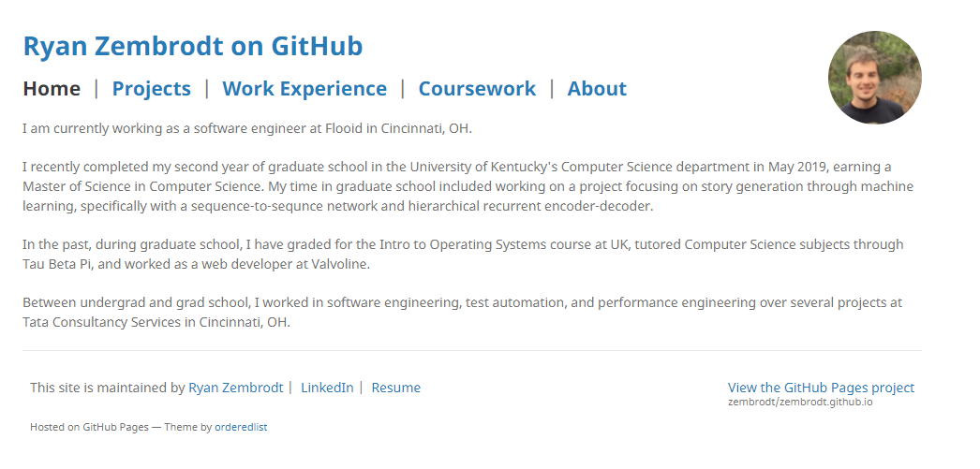Click the circular profile photo
The height and width of the screenshot is (469, 980).
[x=874, y=78]
